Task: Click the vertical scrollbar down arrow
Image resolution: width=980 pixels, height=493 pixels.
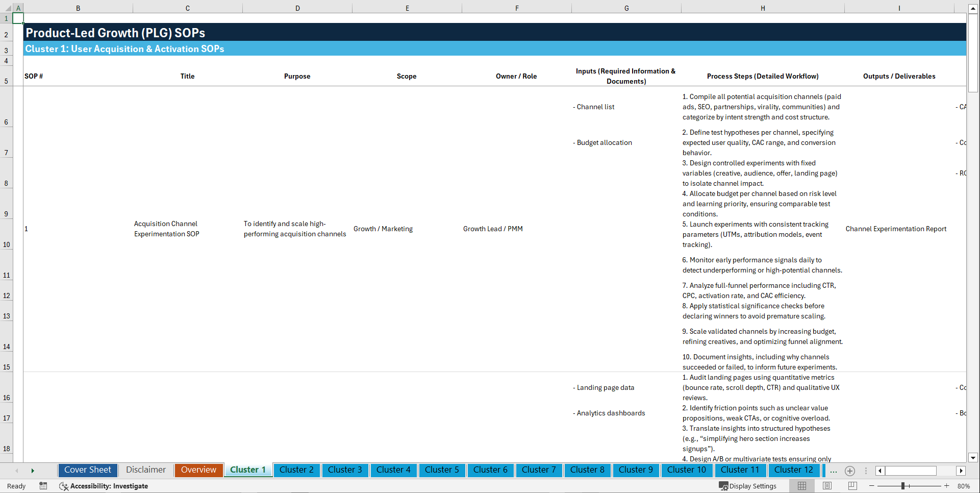Action: 973,458
